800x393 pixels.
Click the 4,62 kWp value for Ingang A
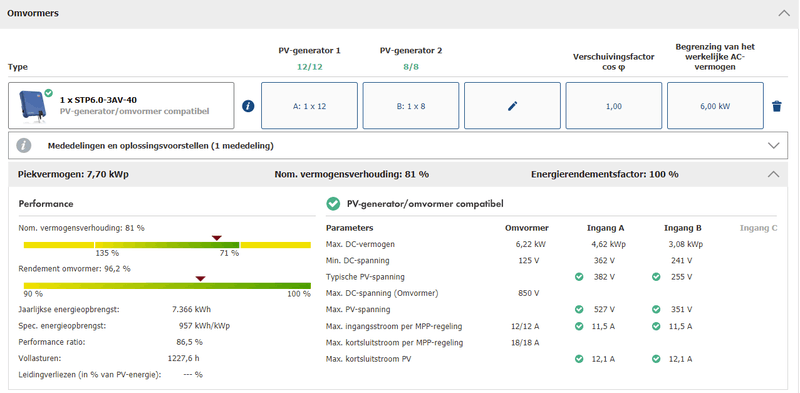(609, 244)
